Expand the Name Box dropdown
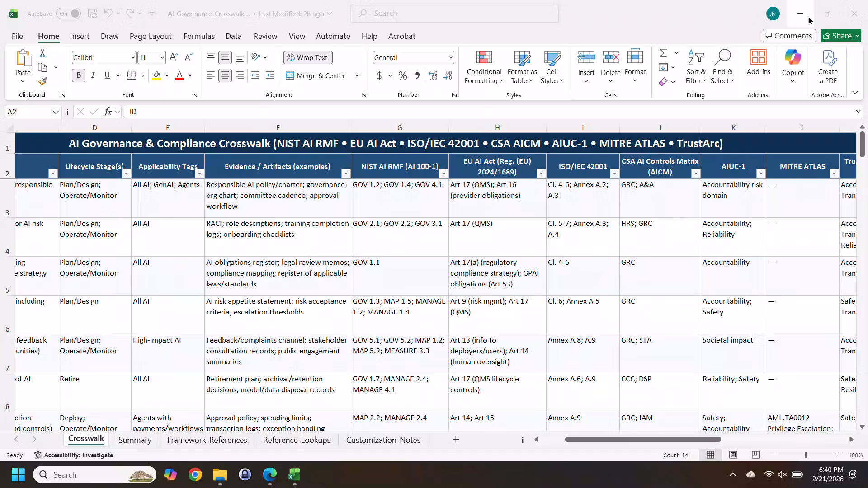 click(x=56, y=112)
